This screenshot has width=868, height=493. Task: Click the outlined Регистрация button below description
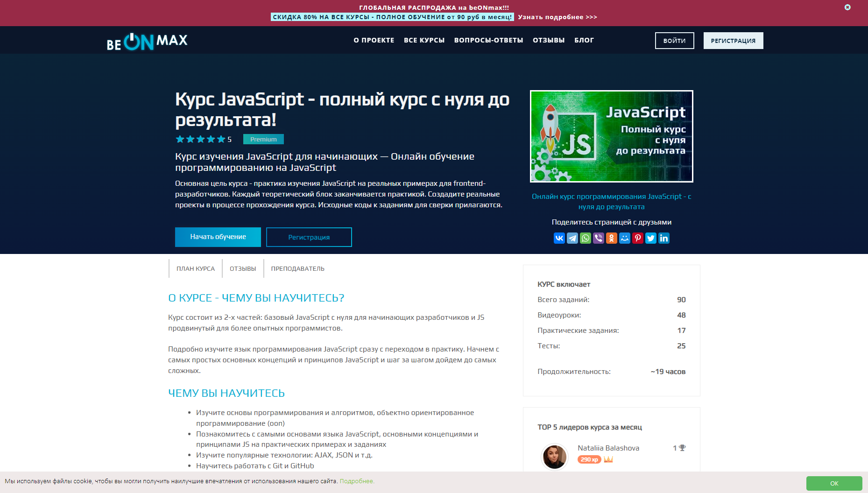(x=309, y=237)
